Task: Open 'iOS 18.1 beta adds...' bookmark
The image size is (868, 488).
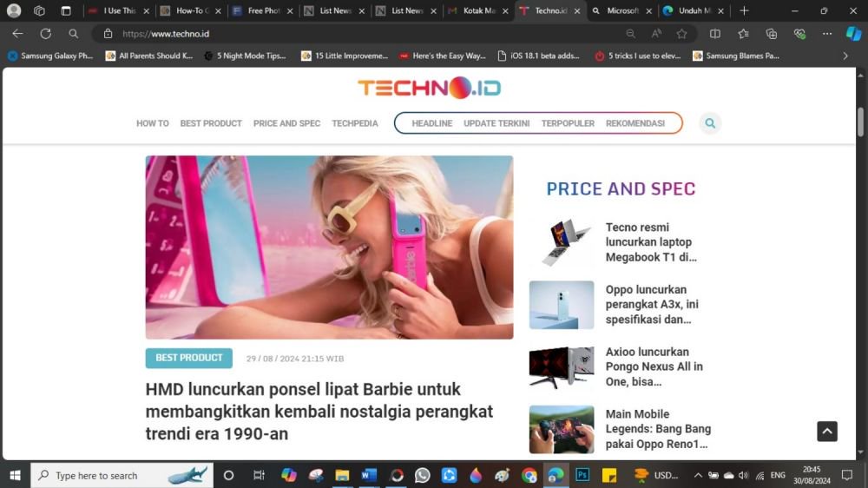Action: [x=539, y=56]
